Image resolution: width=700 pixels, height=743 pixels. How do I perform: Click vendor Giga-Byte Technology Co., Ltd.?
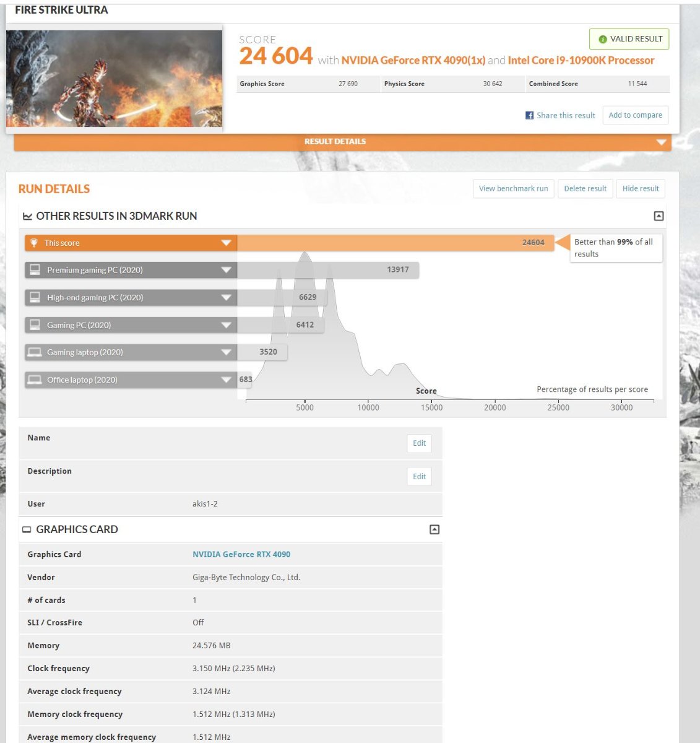[246, 578]
